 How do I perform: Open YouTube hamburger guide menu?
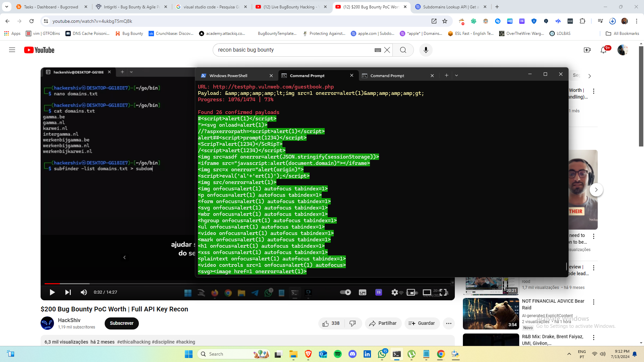(x=12, y=50)
